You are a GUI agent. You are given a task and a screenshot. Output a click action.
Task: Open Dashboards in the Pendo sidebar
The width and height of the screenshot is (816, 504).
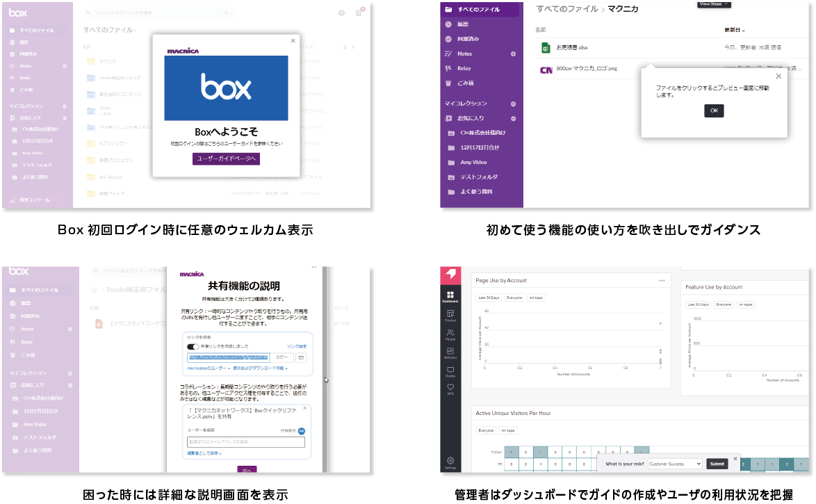450,297
